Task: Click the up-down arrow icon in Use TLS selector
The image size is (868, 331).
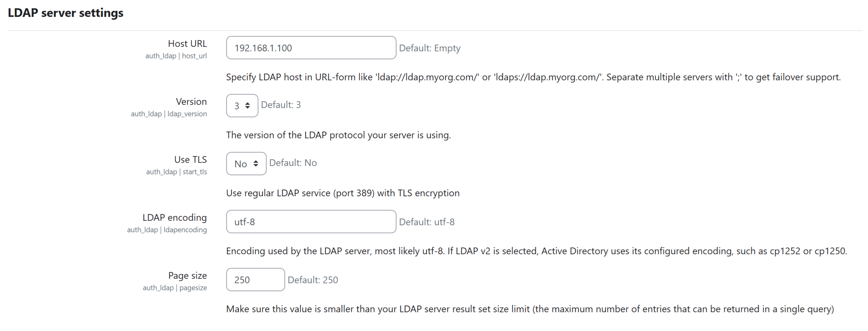Action: pyautogui.click(x=256, y=164)
